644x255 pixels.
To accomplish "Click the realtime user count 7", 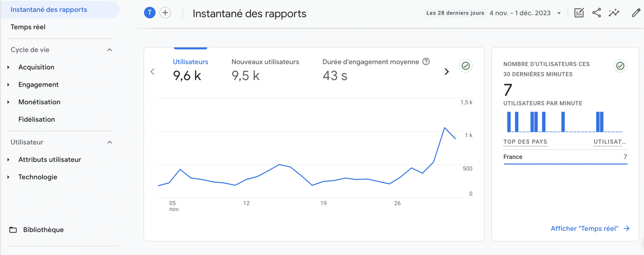I will pos(508,90).
